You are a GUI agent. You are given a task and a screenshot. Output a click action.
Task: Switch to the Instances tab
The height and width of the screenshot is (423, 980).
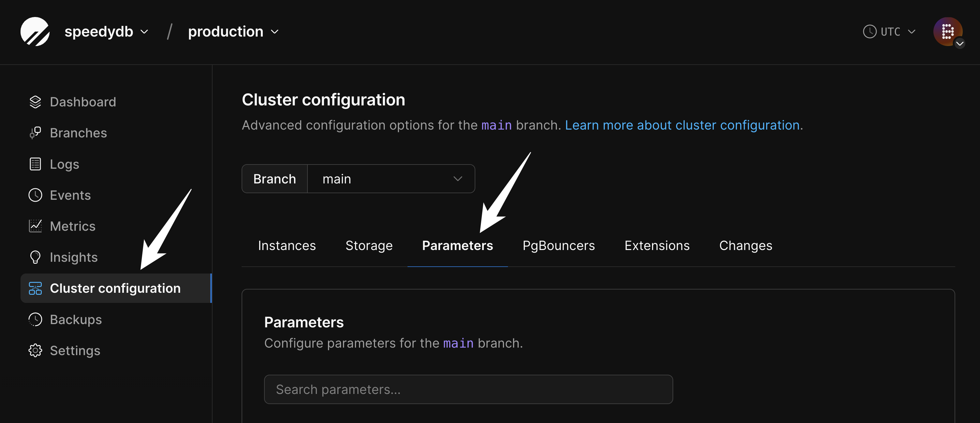pos(287,245)
